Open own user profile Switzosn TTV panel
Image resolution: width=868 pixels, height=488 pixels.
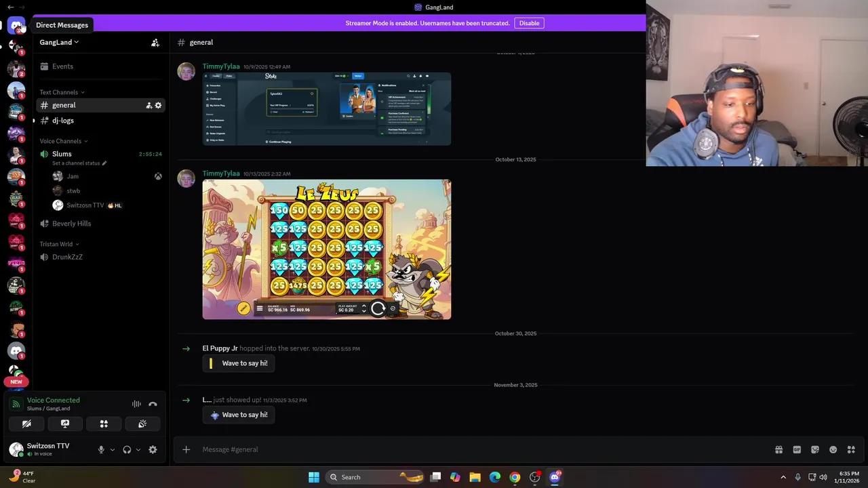point(48,449)
